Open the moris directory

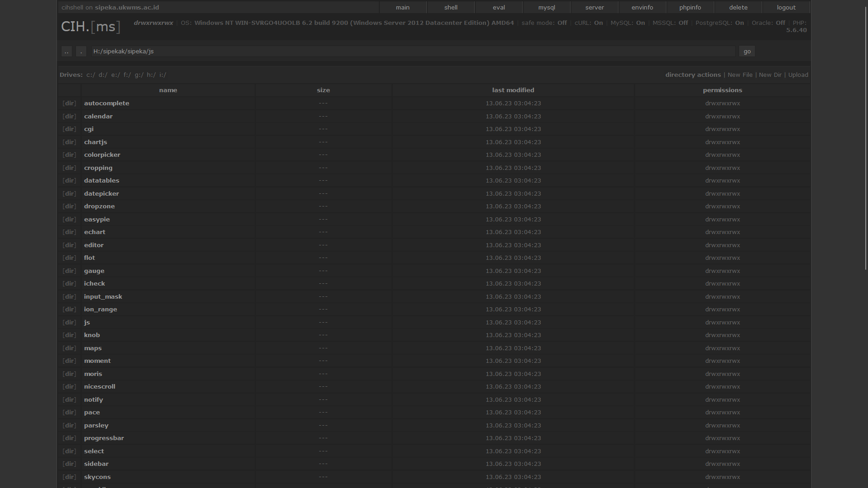93,374
